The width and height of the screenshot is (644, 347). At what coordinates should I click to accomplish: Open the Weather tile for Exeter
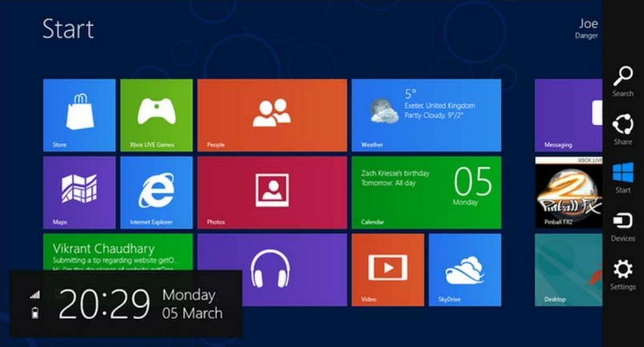(x=426, y=115)
